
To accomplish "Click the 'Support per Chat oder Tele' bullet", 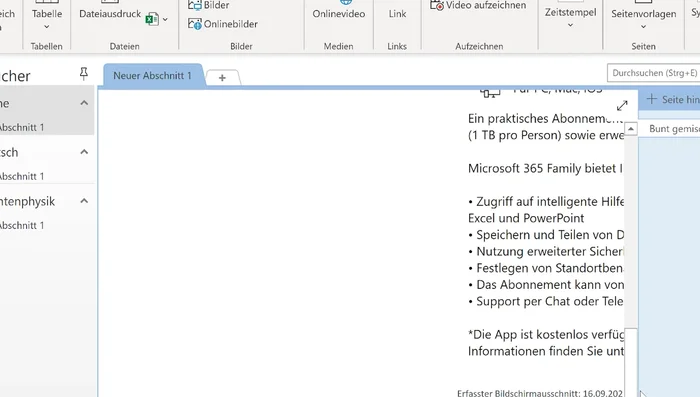I will (546, 301).
